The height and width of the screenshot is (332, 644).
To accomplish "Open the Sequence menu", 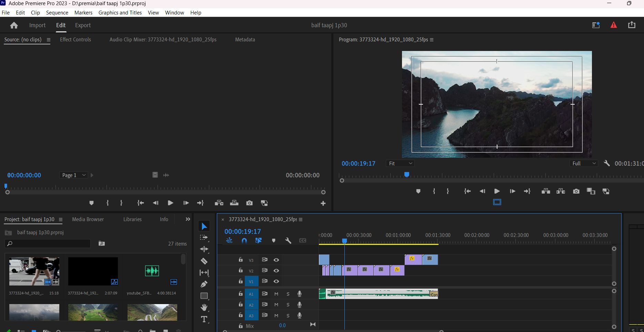I will pos(57,12).
